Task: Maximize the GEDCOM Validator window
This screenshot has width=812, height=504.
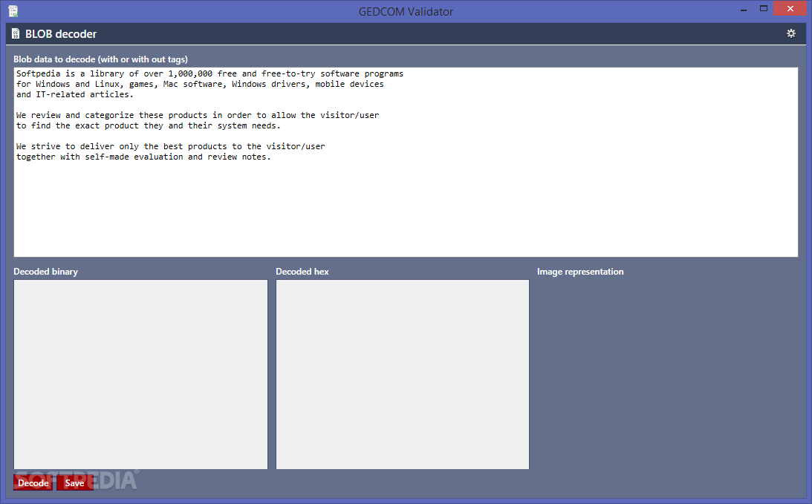Action: point(763,9)
